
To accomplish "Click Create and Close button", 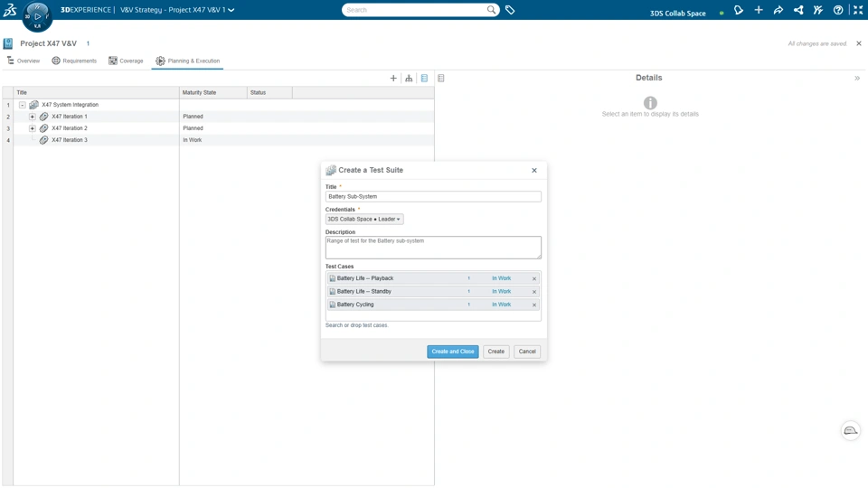I will click(x=452, y=352).
